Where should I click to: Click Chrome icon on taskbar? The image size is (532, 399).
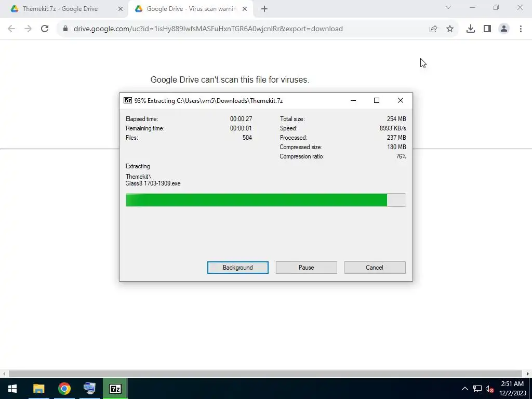point(64,389)
